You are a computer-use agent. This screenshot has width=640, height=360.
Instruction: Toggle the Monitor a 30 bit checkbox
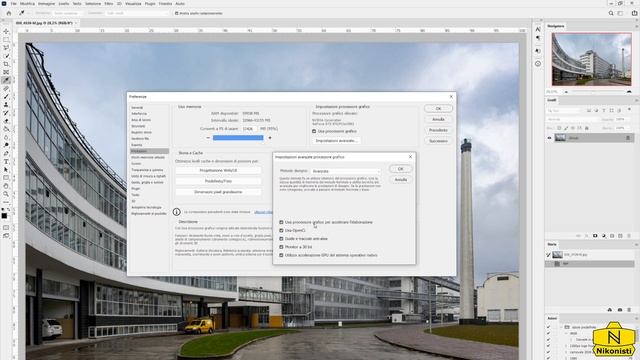tap(281, 247)
